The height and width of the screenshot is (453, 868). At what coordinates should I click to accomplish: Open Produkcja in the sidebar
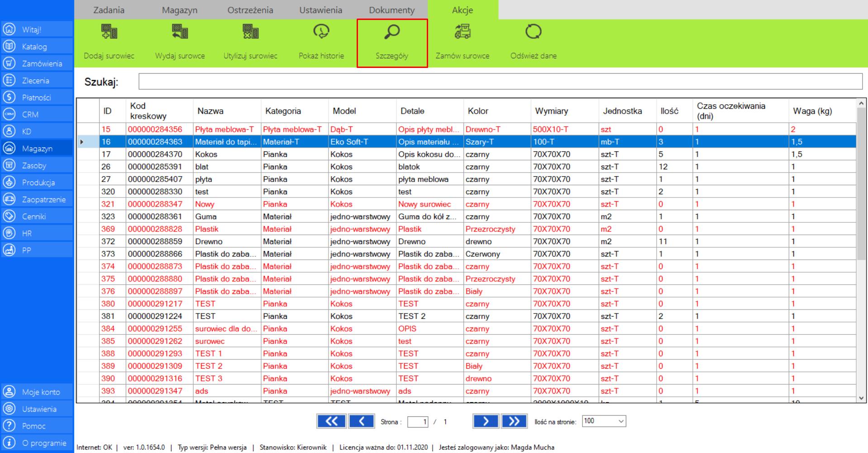[x=37, y=183]
